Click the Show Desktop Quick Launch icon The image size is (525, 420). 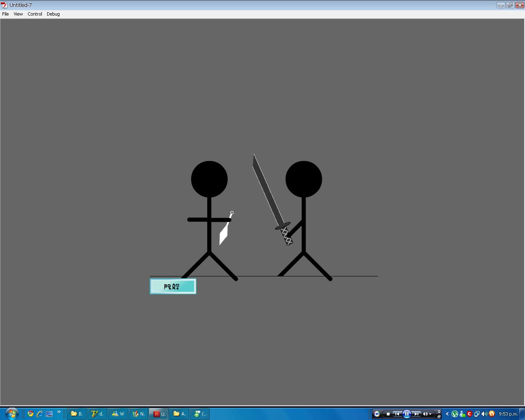click(x=49, y=414)
